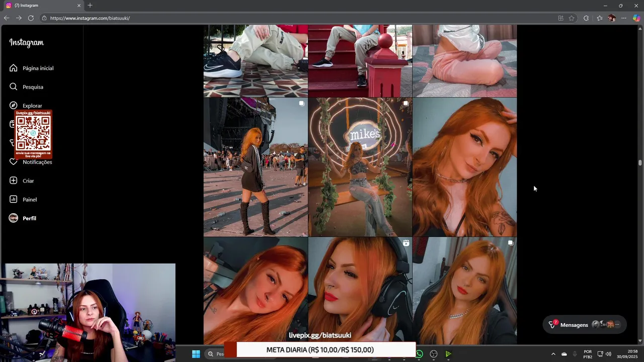Screen dimensions: 644x362
Task: Open post with red staircase
Action: [360, 61]
